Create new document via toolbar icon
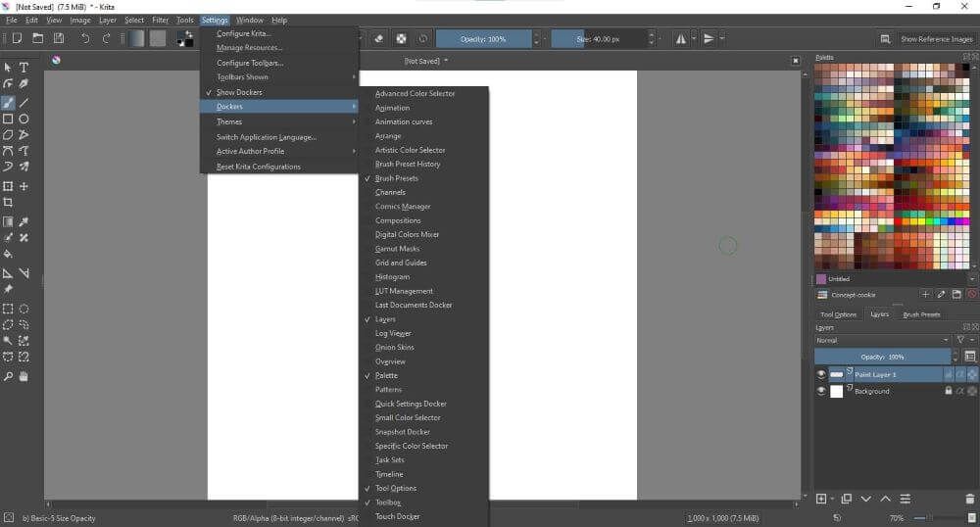The height and width of the screenshot is (527, 980). click(x=17, y=38)
